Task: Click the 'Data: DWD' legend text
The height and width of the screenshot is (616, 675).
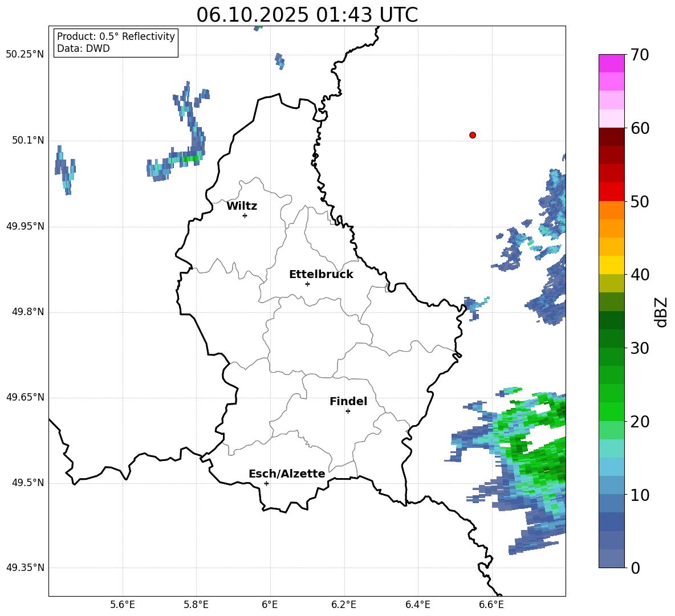Action: click(83, 48)
